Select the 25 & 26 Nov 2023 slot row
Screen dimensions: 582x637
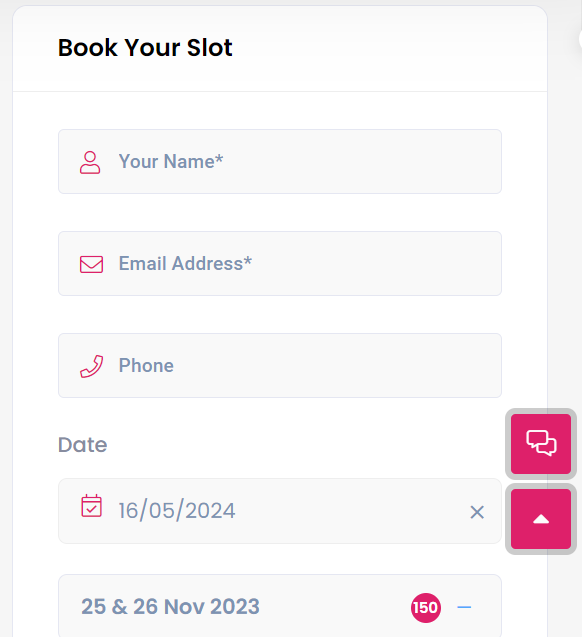point(280,606)
